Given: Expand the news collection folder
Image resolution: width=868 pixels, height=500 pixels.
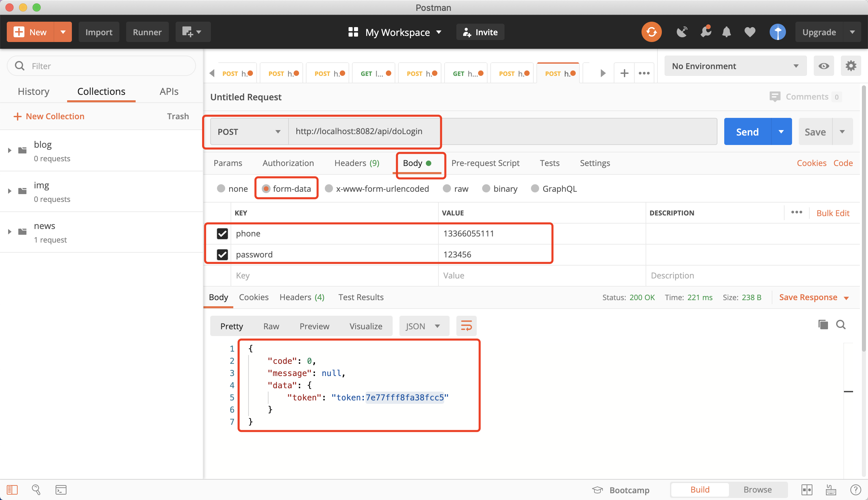Looking at the screenshot, I should (9, 232).
